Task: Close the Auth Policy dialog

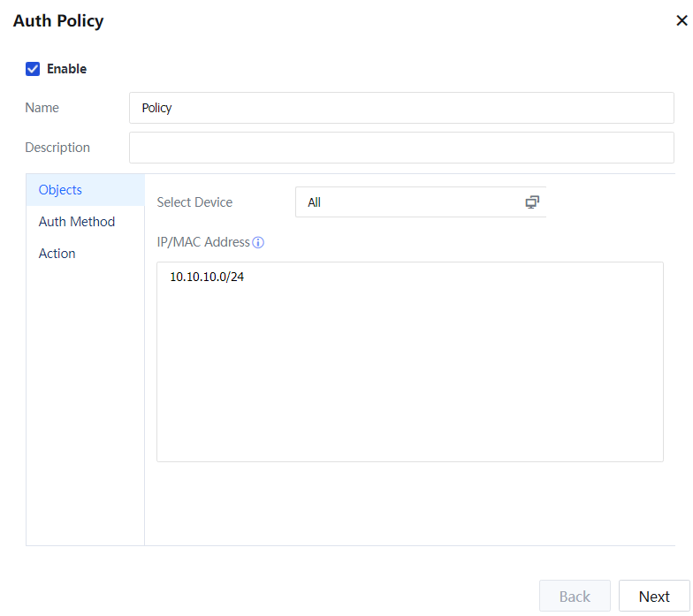Action: [x=682, y=21]
